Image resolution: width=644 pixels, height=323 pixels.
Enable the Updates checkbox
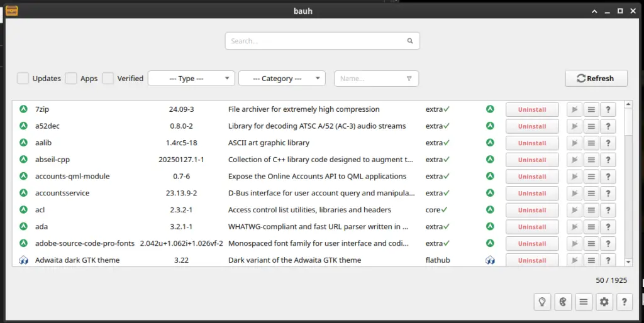point(23,79)
